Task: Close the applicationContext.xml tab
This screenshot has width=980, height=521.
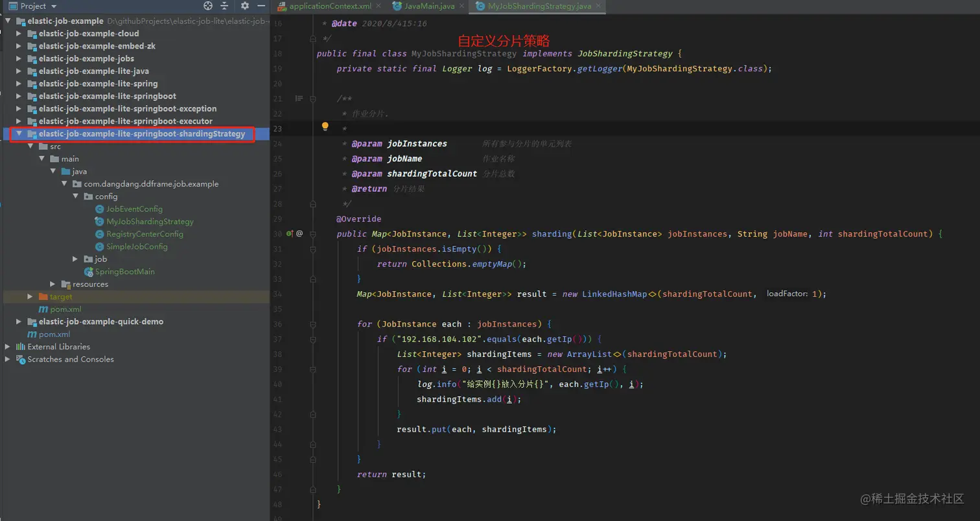Action: click(379, 6)
